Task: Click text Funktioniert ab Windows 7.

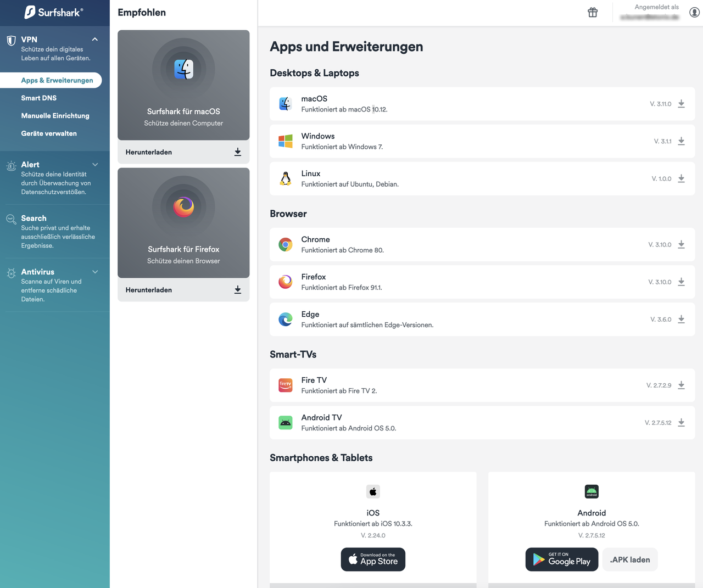Action: 342,147
